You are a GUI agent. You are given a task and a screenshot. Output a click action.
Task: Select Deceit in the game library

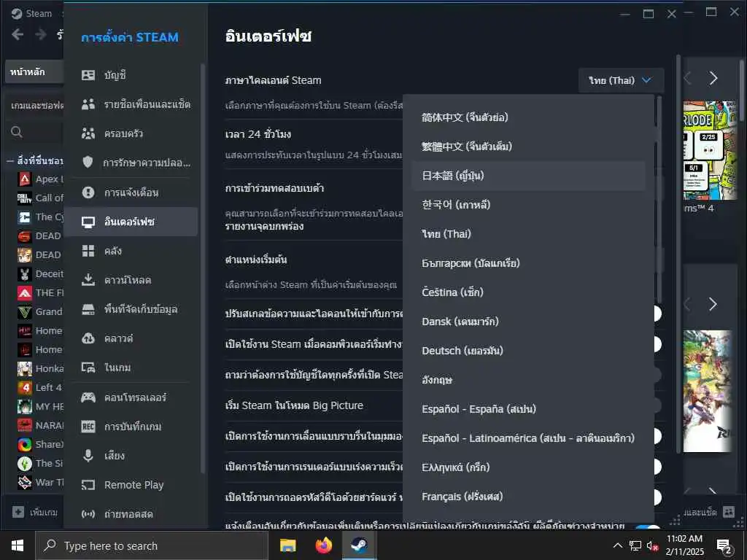point(40,274)
